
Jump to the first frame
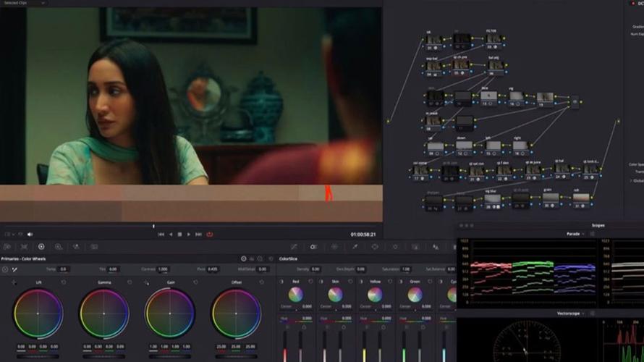tap(161, 234)
